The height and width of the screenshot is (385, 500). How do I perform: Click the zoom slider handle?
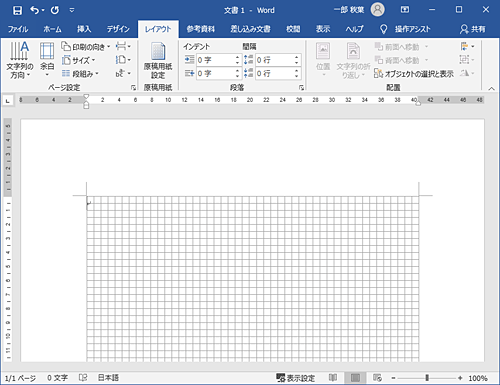(427, 378)
